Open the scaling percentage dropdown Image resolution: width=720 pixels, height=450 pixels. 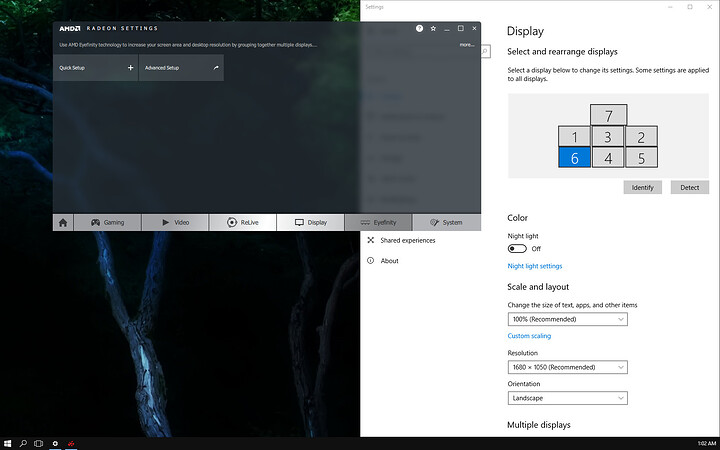pos(568,319)
